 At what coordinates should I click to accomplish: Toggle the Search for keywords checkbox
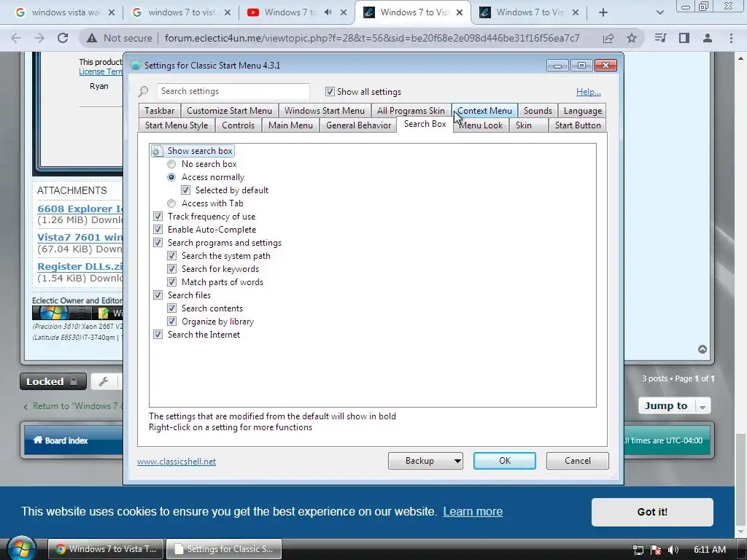coord(172,269)
